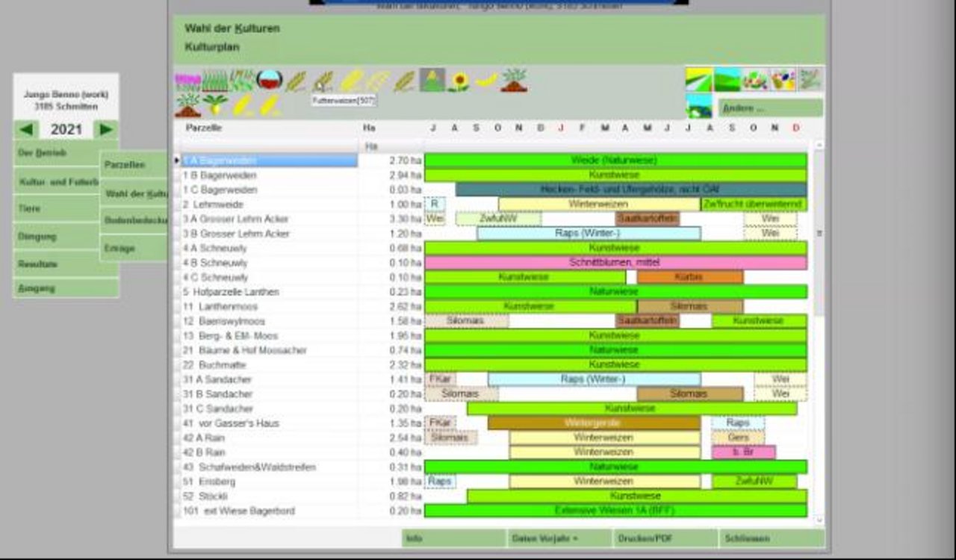Click the yellow field with road thumbnail
This screenshot has width=956, height=560.
click(x=699, y=80)
